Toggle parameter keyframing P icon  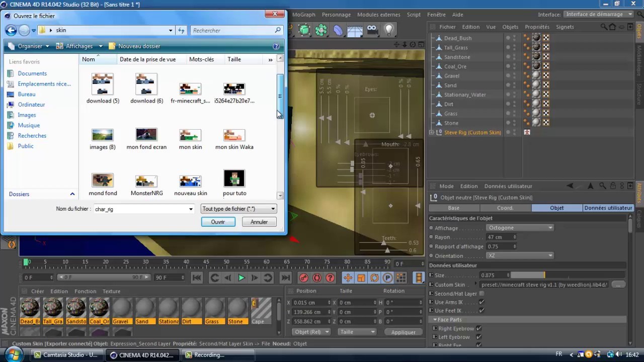pyautogui.click(x=387, y=278)
